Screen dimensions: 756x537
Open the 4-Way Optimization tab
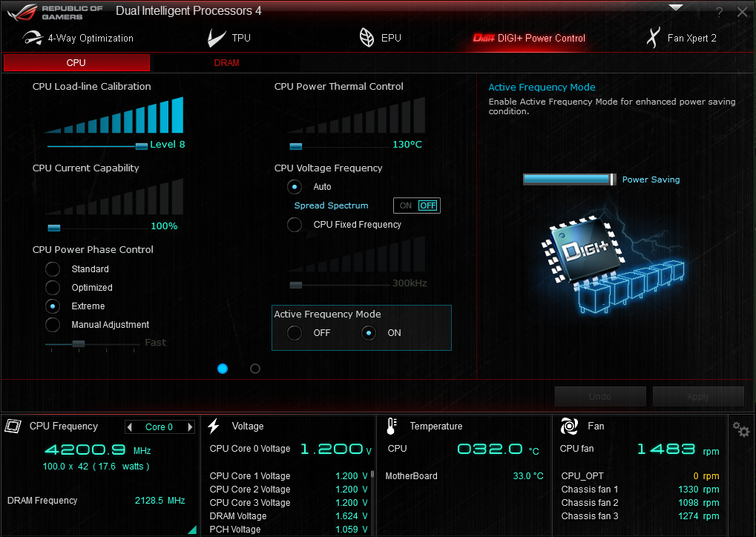click(78, 38)
